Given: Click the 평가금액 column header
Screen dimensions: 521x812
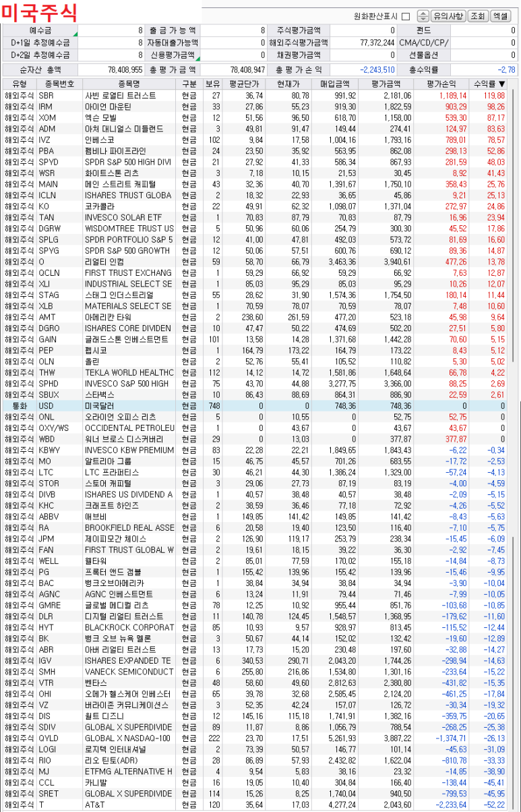Looking at the screenshot, I should [x=385, y=84].
